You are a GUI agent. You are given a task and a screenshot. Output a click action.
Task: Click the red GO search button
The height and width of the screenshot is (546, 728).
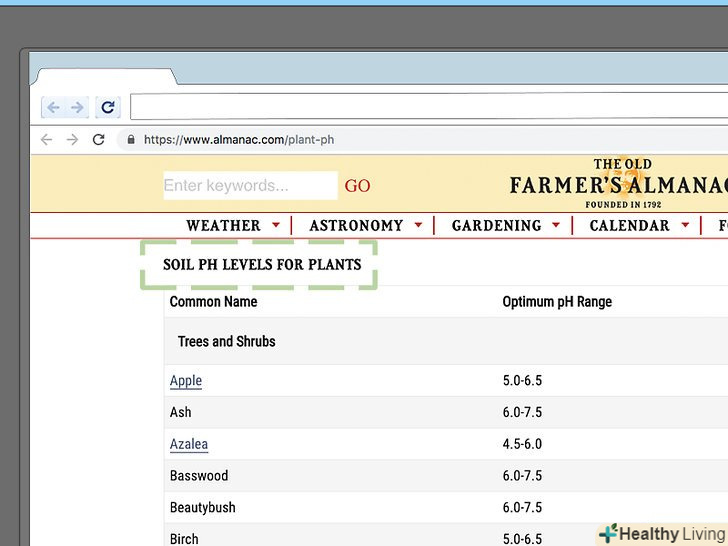click(x=357, y=186)
